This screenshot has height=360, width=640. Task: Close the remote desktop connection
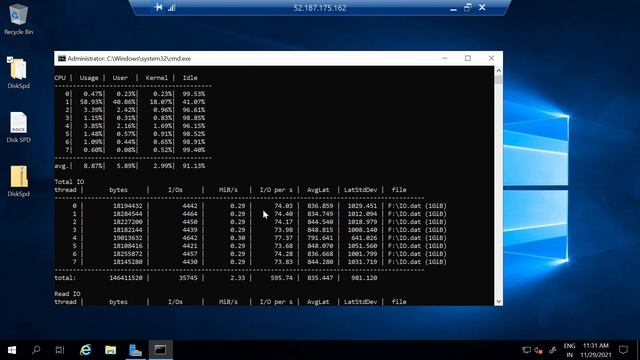click(482, 7)
